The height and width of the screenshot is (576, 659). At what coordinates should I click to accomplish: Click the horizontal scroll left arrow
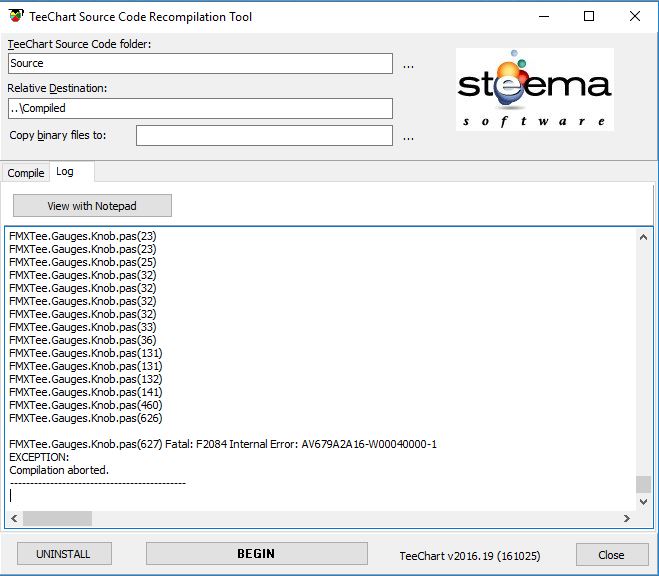[14, 518]
